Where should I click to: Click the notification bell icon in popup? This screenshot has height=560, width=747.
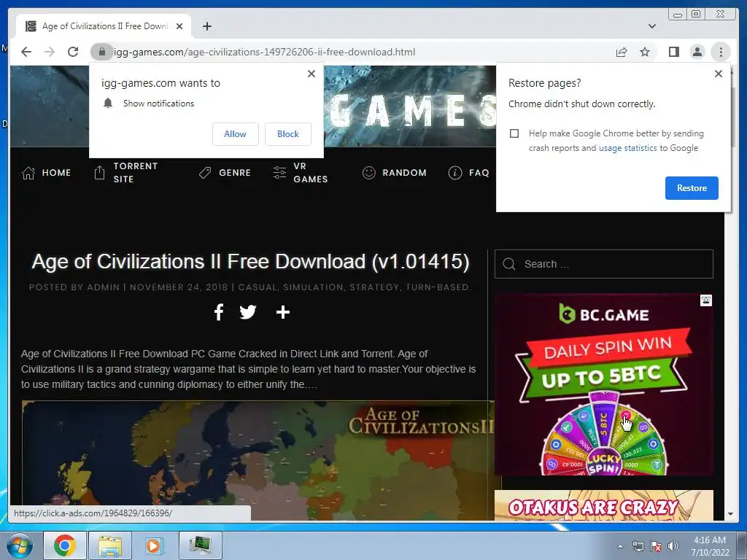point(108,104)
